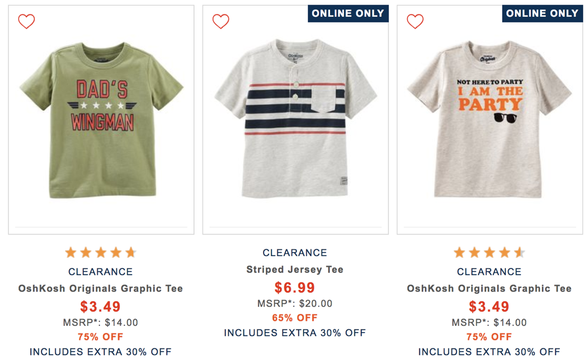Click the $6.99 price
Viewport: 588px width, 364px height.
(x=295, y=288)
